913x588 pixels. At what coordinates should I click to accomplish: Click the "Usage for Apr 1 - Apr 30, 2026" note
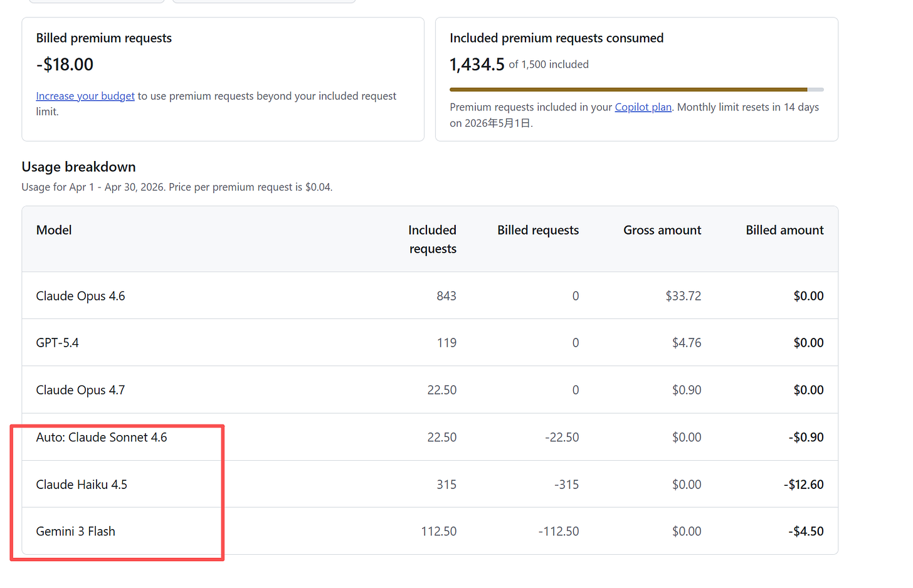click(x=177, y=187)
